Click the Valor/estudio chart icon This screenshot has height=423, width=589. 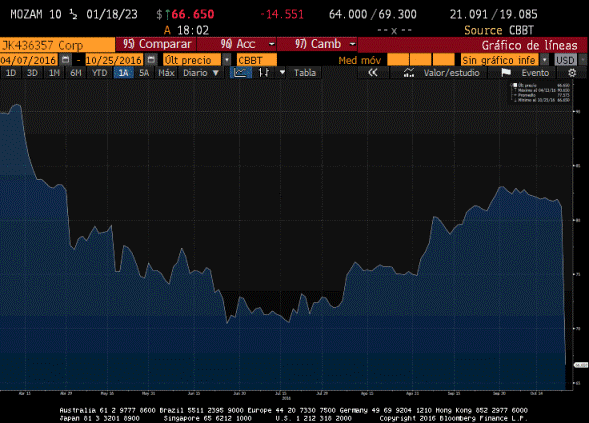pyautogui.click(x=409, y=73)
